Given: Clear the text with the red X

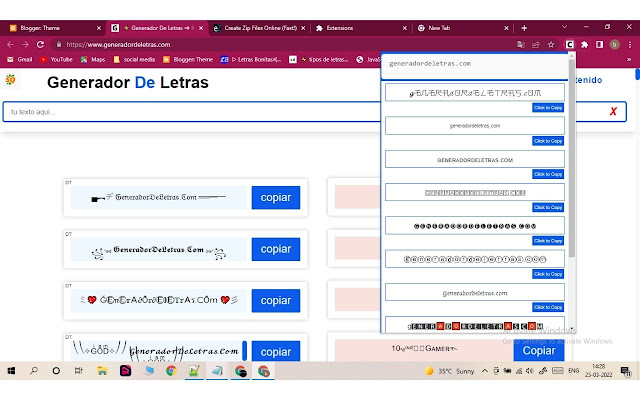Looking at the screenshot, I should (x=613, y=111).
